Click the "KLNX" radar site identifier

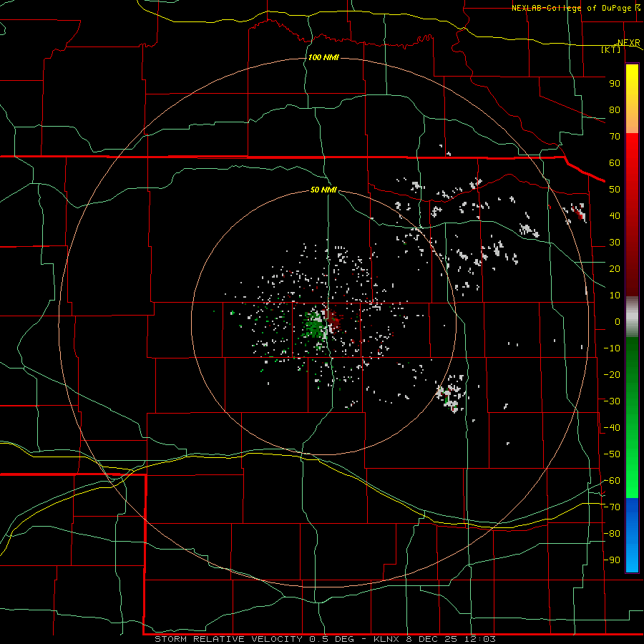386,639
